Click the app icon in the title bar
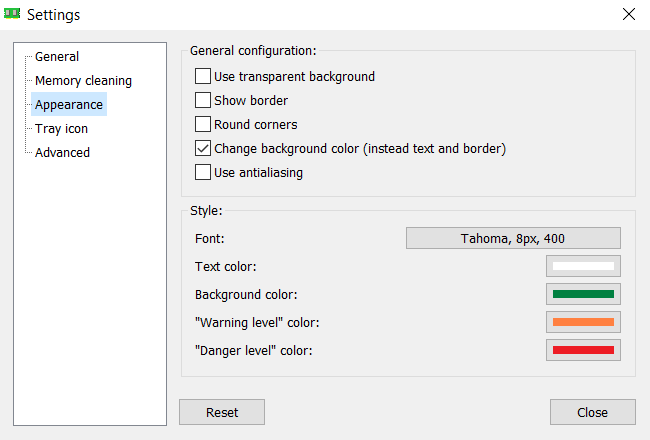The height and width of the screenshot is (440, 650). 12,14
